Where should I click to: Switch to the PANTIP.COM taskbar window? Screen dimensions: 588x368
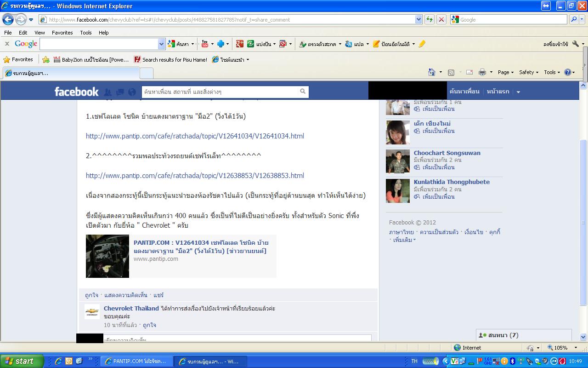click(x=136, y=361)
